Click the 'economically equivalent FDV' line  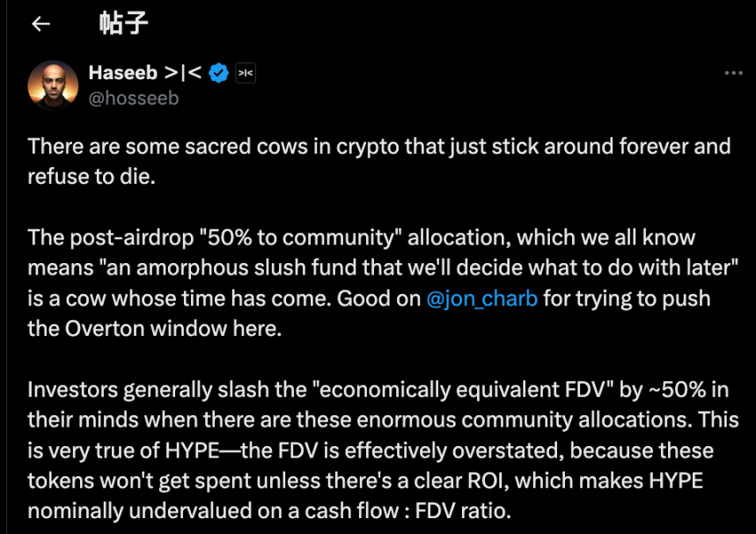[378, 389]
